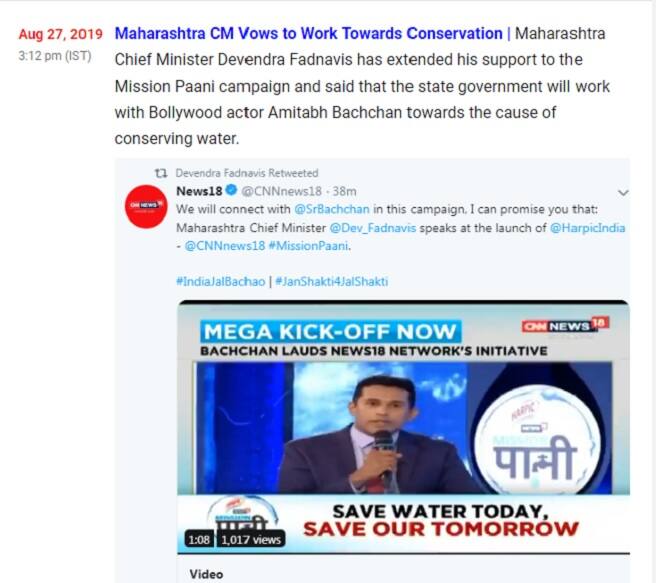The width and height of the screenshot is (656, 583).
Task: Select the #MissionPaani hashtag
Action: (308, 246)
